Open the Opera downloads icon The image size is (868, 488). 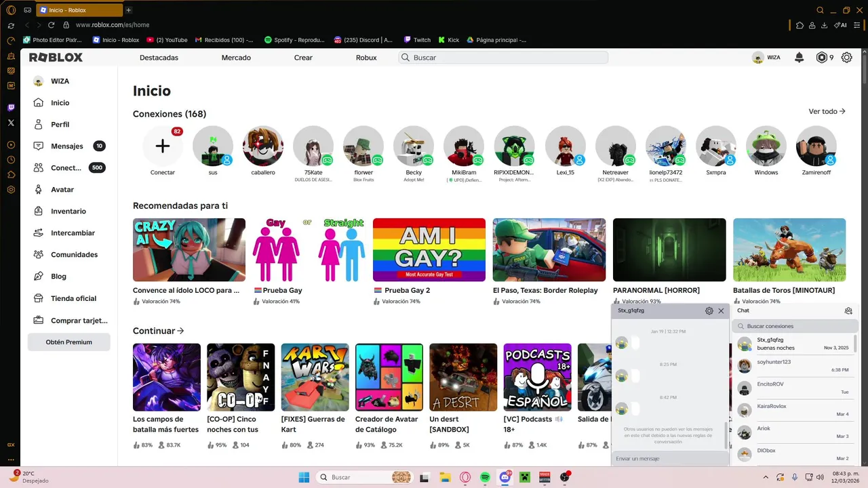[824, 25]
